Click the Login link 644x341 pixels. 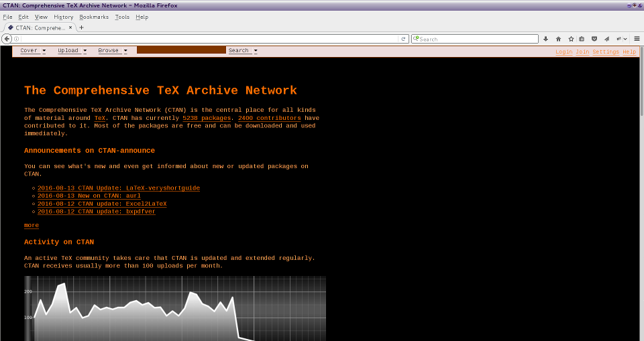pyautogui.click(x=564, y=52)
